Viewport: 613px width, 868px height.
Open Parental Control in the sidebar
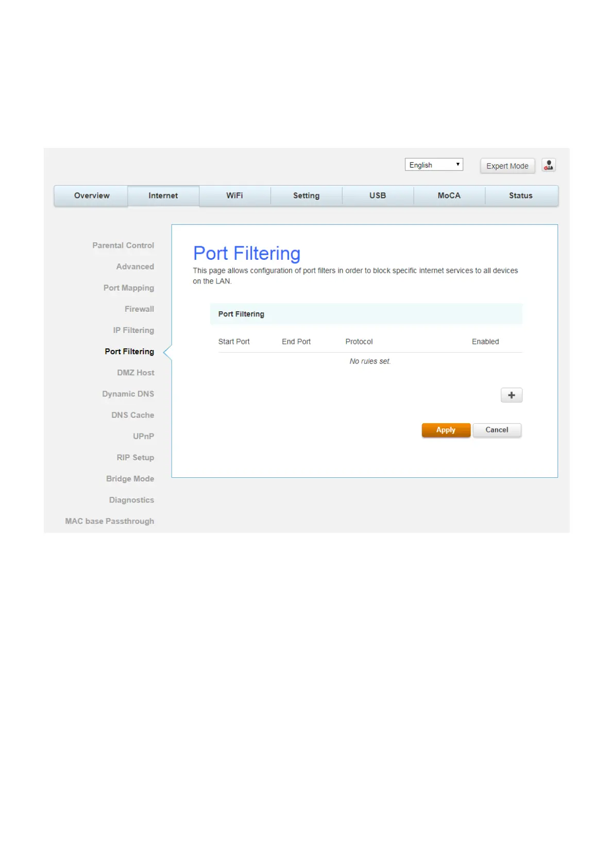[123, 245]
